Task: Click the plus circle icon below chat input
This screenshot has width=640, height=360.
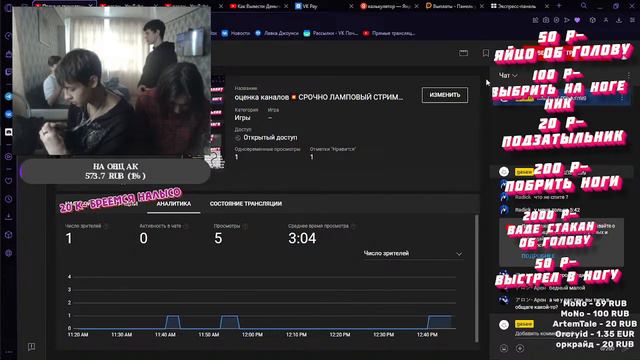Action: pyautogui.click(x=520, y=348)
